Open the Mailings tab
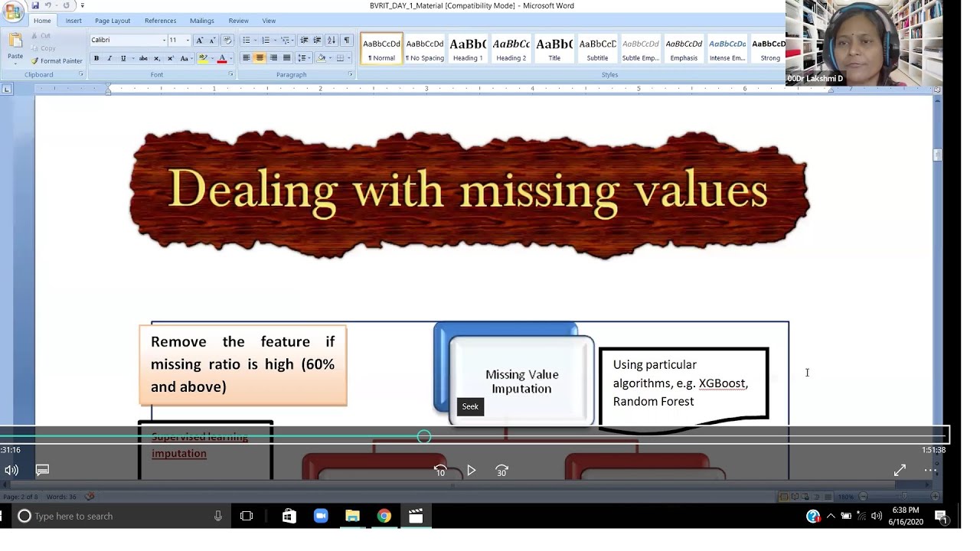The height and width of the screenshot is (551, 980). (x=202, y=21)
